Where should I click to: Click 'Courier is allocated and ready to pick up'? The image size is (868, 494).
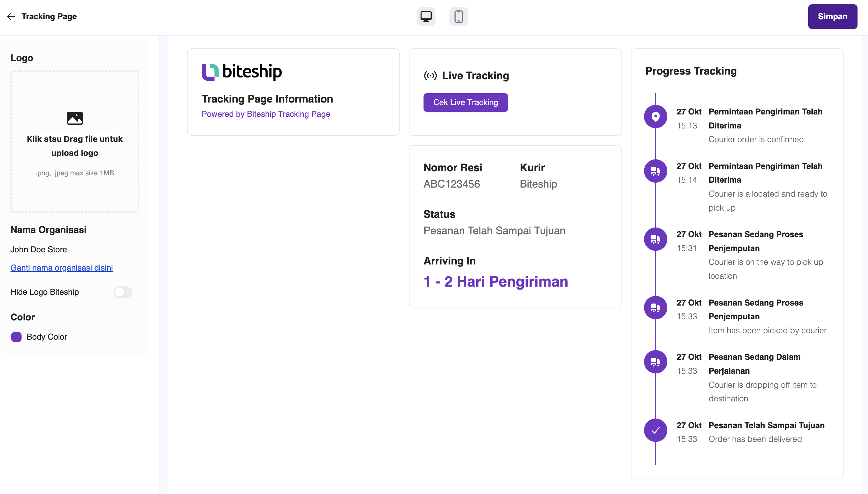[768, 201]
